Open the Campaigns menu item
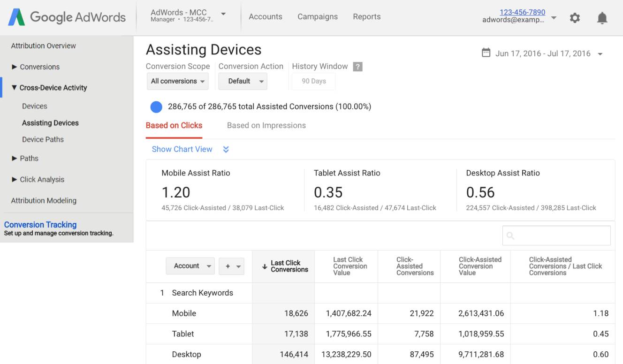Screen dimensions: 623x364 point(317,17)
